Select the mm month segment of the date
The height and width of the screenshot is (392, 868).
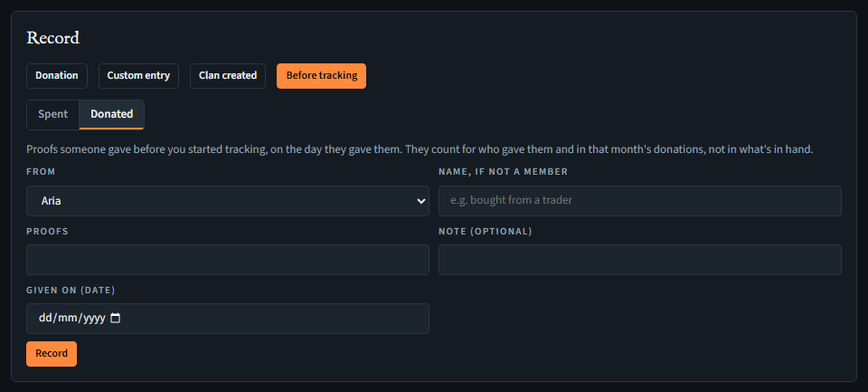(x=66, y=319)
